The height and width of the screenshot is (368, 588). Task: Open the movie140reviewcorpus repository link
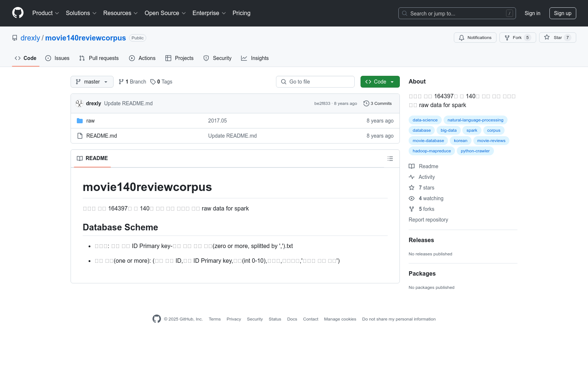tap(86, 38)
